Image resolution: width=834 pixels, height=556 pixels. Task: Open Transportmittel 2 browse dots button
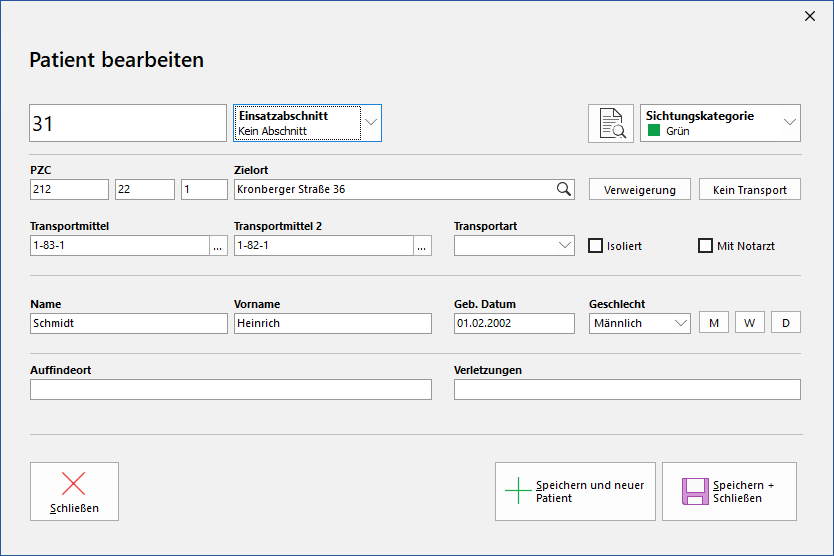tap(421, 246)
